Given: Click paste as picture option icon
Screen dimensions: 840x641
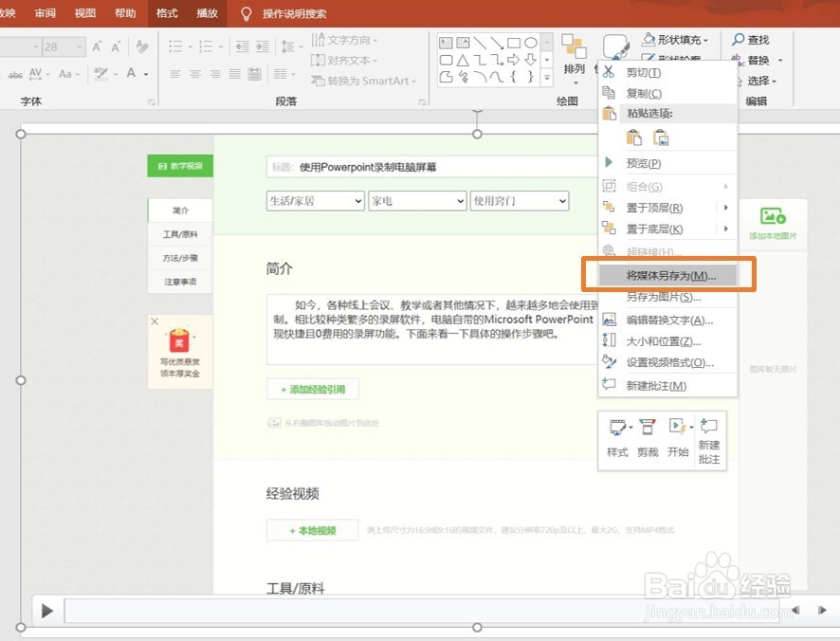Looking at the screenshot, I should tap(661, 137).
